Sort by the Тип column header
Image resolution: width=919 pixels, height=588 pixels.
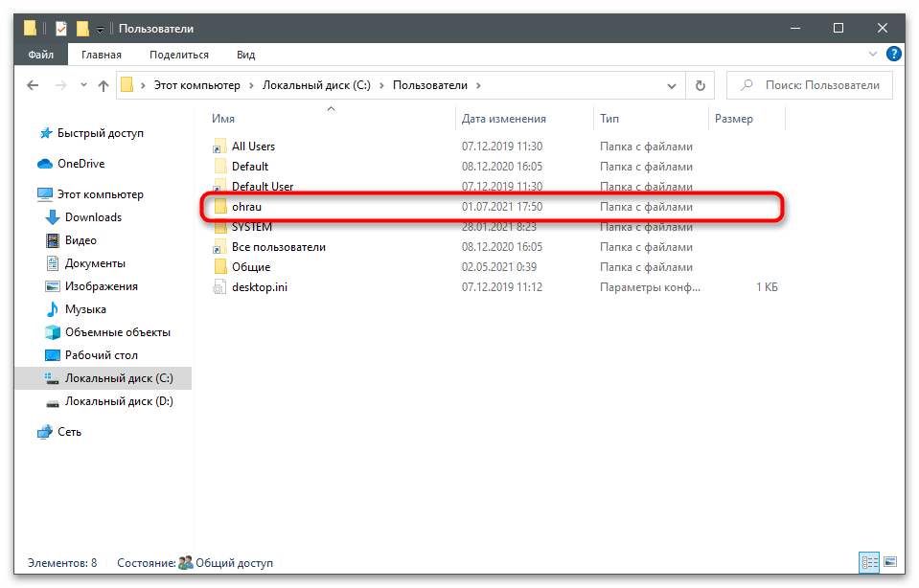609,119
